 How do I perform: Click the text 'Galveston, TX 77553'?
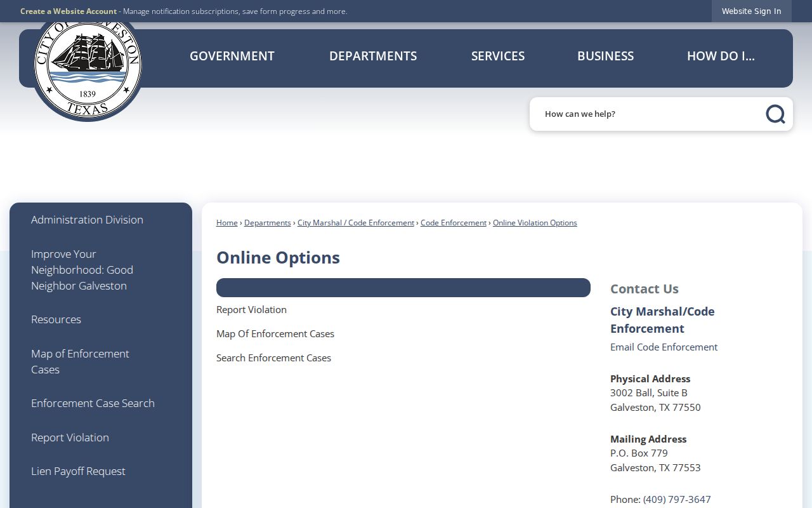655,468
